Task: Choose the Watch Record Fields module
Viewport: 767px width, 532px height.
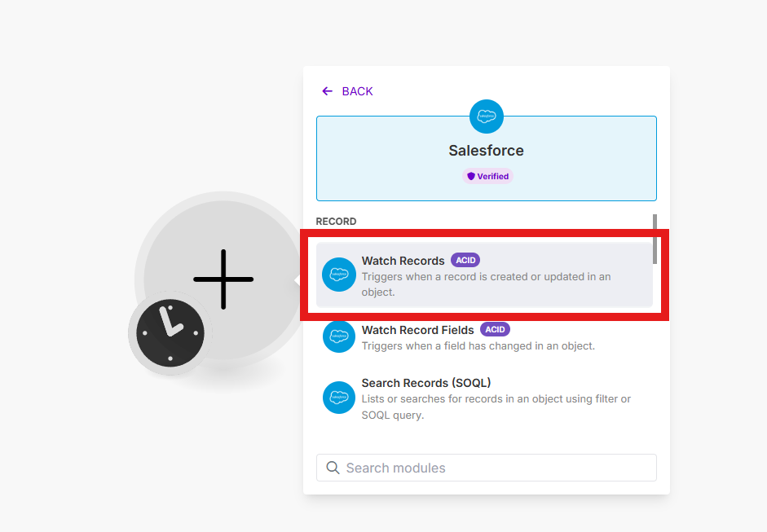Action: click(484, 337)
